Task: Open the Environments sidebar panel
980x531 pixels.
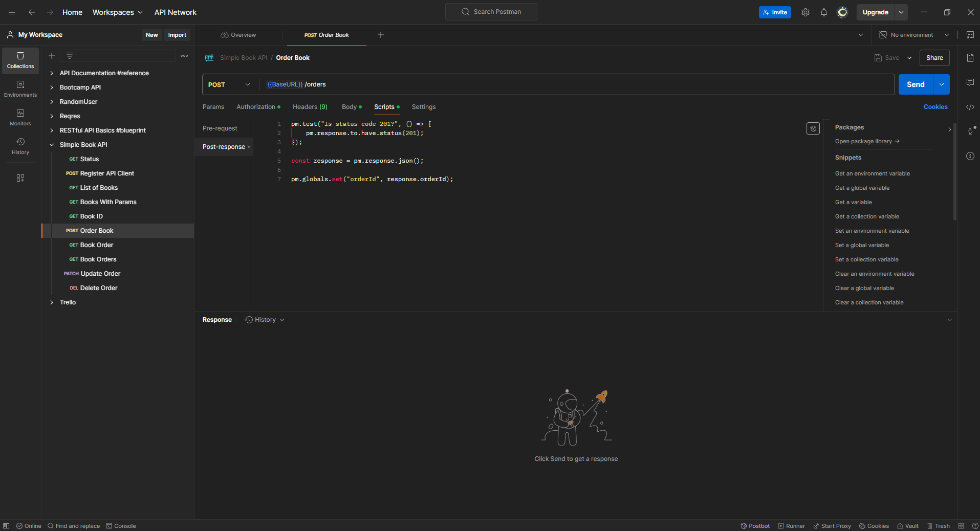Action: point(20,89)
